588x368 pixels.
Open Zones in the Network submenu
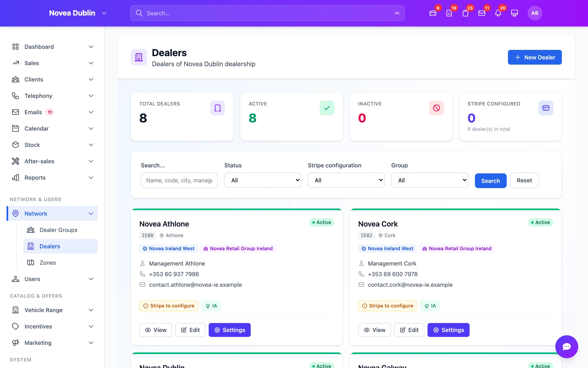60,263
